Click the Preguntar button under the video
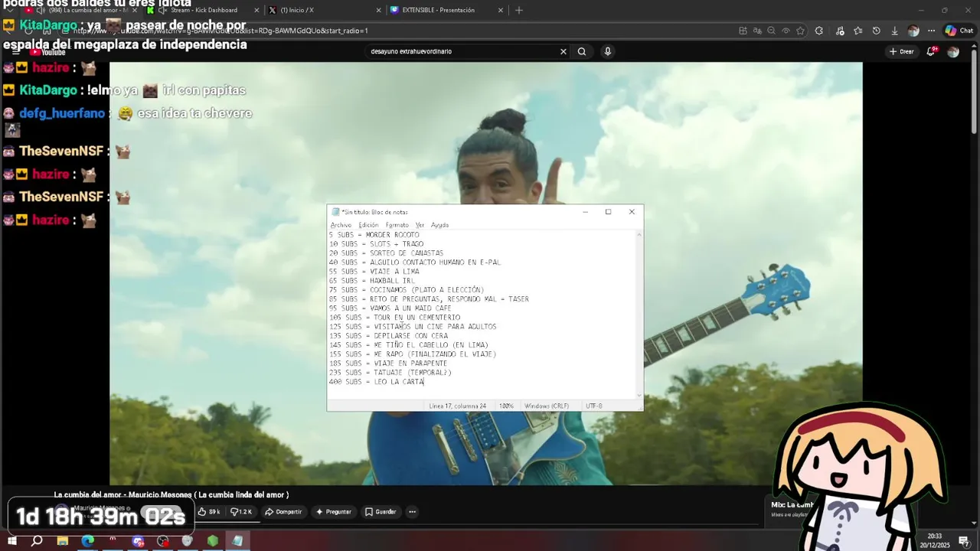This screenshot has height=551, width=980. 334,511
